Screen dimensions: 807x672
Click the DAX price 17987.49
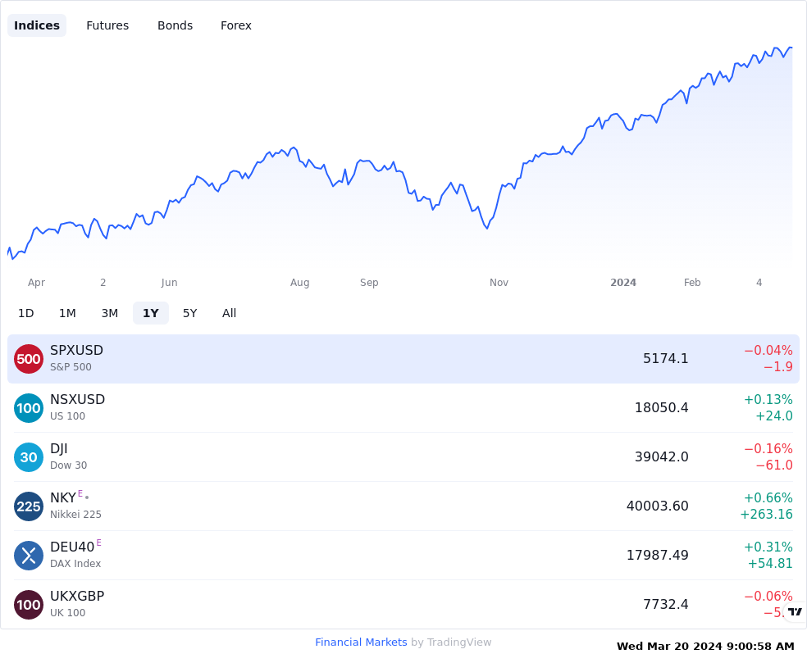point(657,556)
